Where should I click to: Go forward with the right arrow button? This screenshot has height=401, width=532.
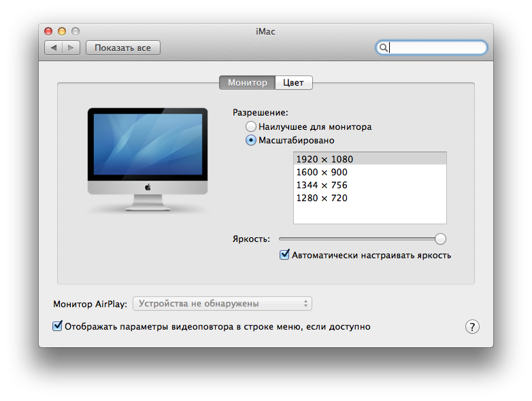pyautogui.click(x=71, y=48)
